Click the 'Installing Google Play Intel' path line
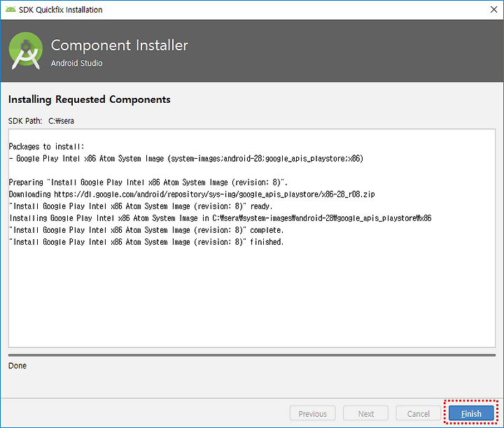504x428 pixels. point(220,218)
